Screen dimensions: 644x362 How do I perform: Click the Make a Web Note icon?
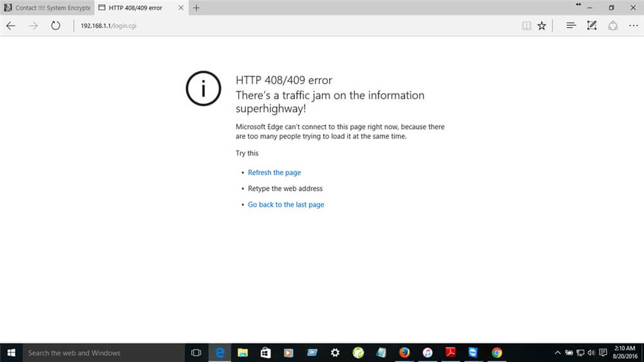[x=592, y=26]
